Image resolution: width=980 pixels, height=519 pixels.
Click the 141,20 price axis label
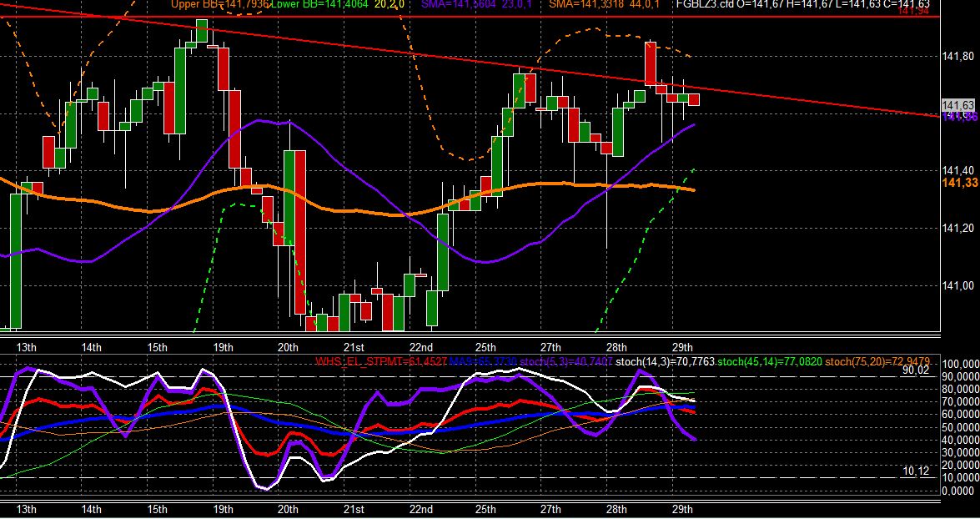pyautogui.click(x=957, y=229)
